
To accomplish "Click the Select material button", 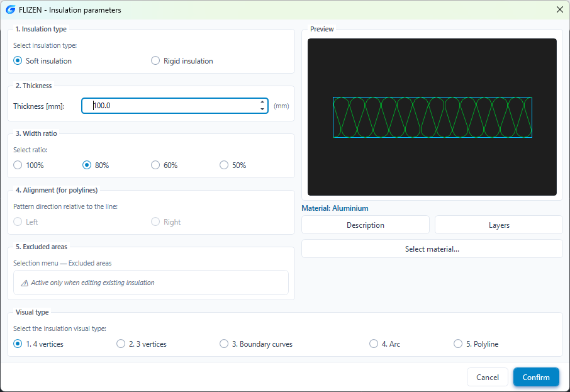I will pos(432,249).
